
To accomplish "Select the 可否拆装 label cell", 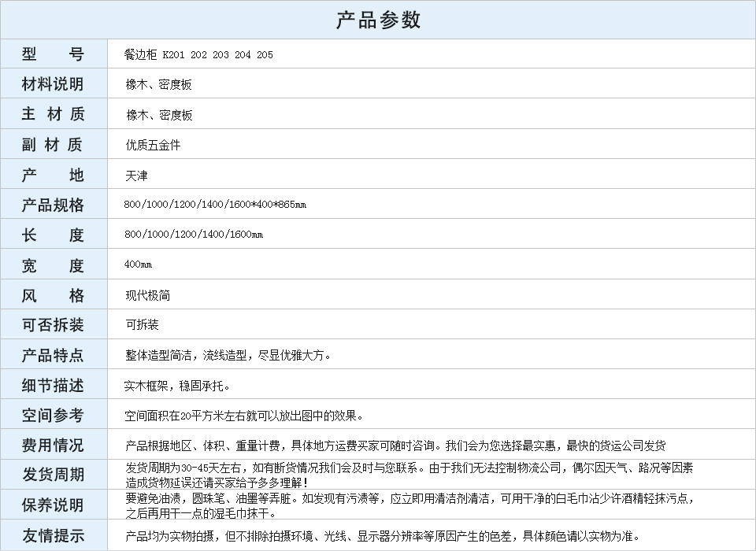I will click(x=54, y=324).
